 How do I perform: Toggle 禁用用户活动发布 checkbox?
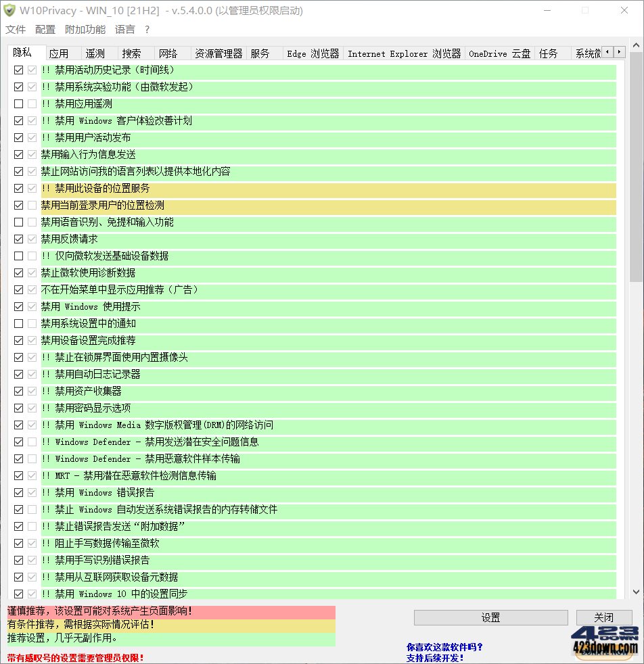(18, 138)
